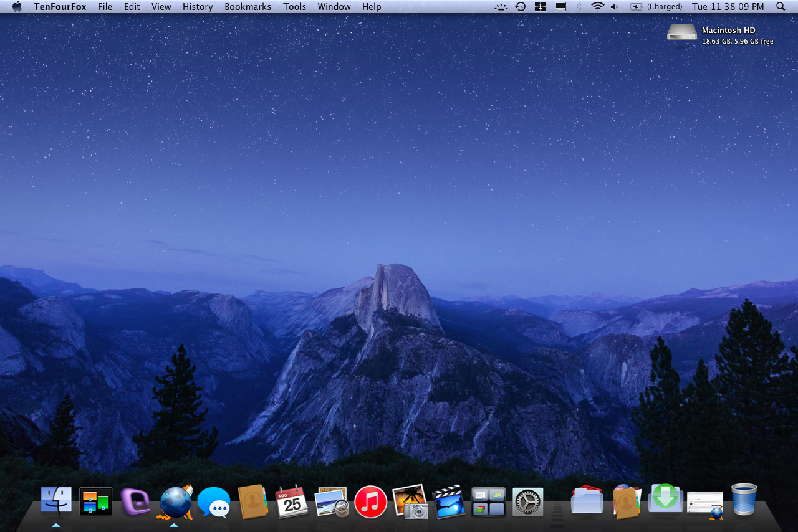
Task: Expand the Wi-Fi status menu
Action: click(597, 7)
